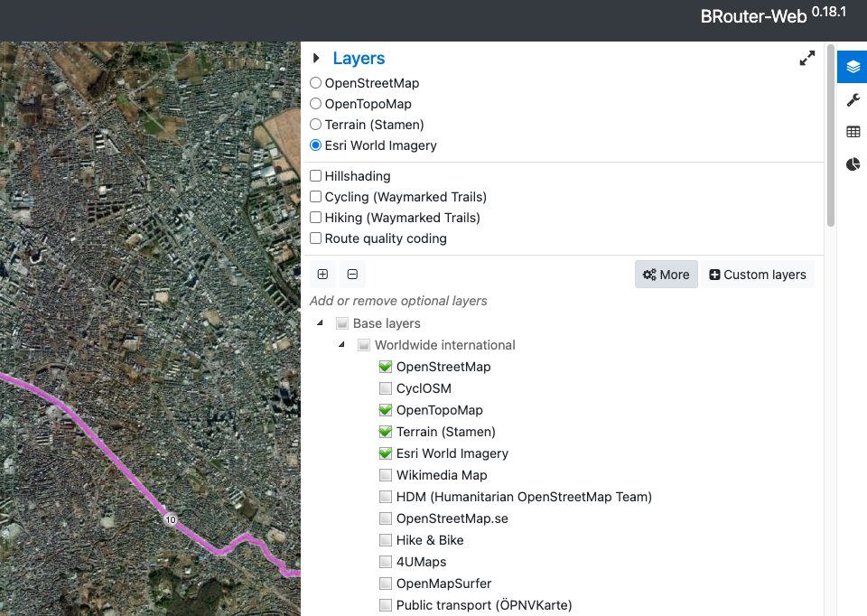Check 4UMaps tree checkbox

[386, 562]
